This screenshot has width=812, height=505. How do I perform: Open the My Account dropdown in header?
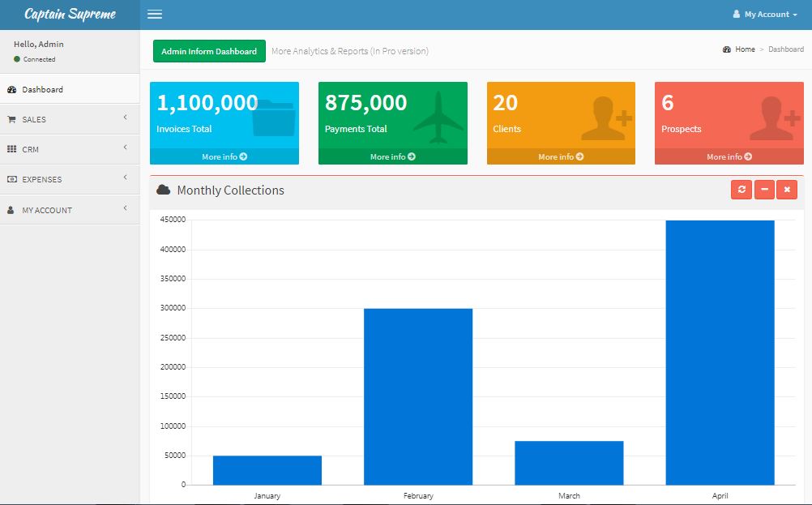[x=764, y=15]
